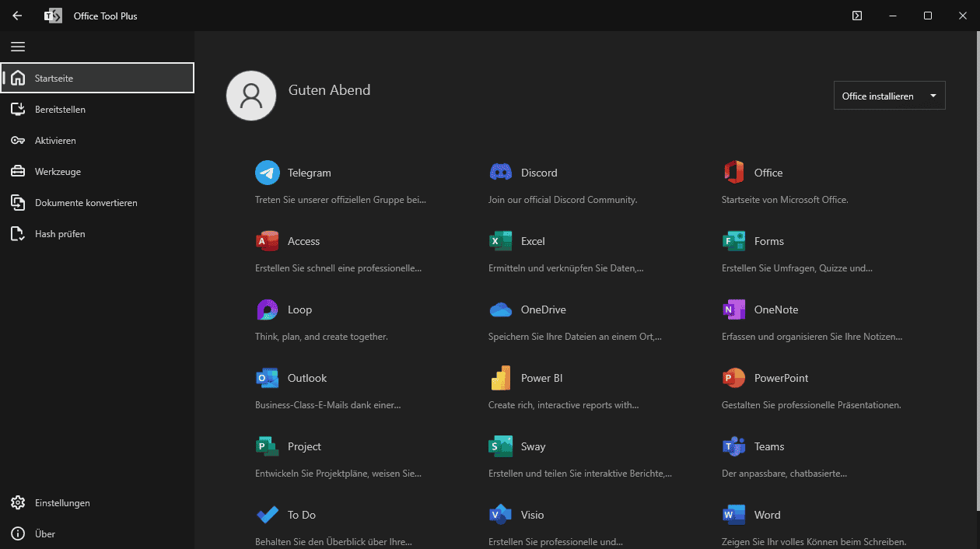Click the Visio icon

[x=501, y=515]
